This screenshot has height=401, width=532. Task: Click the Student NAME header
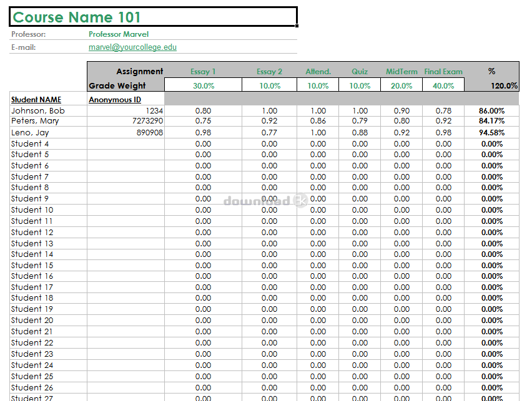(36, 100)
